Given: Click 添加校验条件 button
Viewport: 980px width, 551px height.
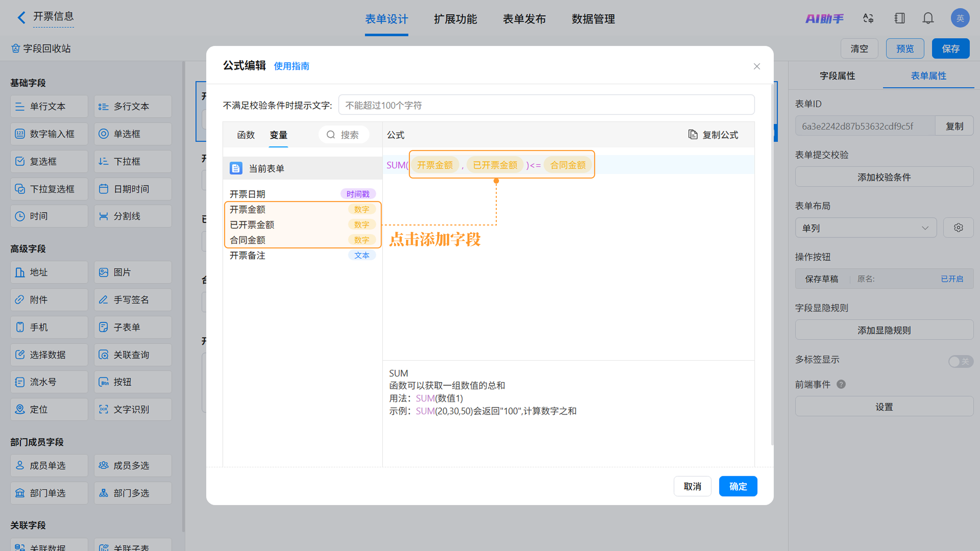Looking at the screenshot, I should point(884,177).
